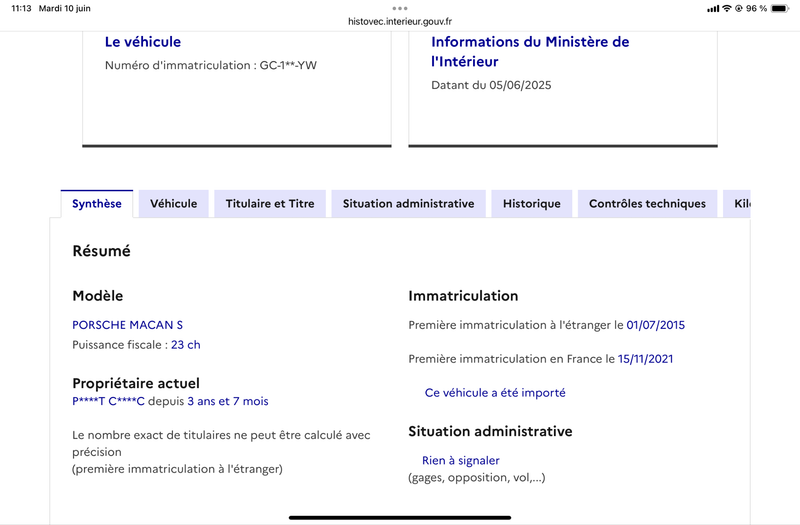
Task: Click the 'Le véhicule' card heading
Action: click(x=143, y=42)
